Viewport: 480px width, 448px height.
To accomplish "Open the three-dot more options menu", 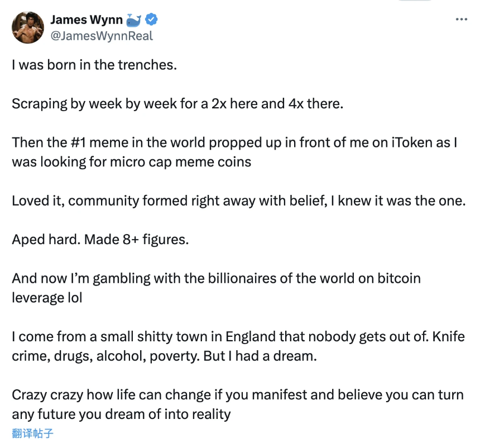I will click(x=462, y=18).
